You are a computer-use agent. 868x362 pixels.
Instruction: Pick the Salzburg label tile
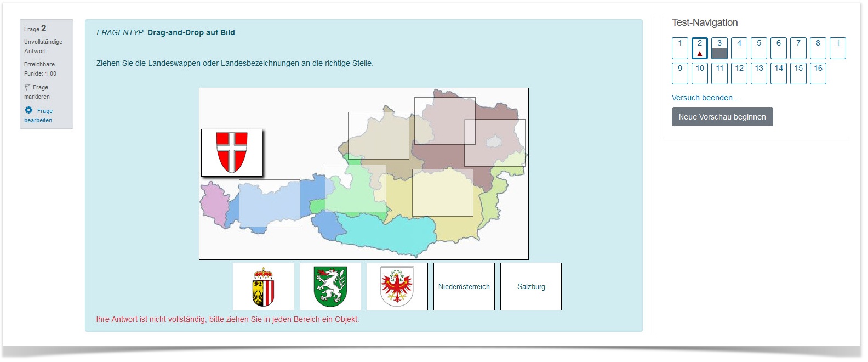(x=531, y=286)
